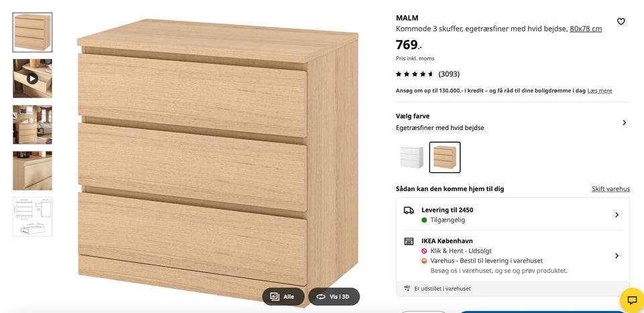644x313 pixels.
Task: Play the product video thumbnail
Action: (x=32, y=78)
